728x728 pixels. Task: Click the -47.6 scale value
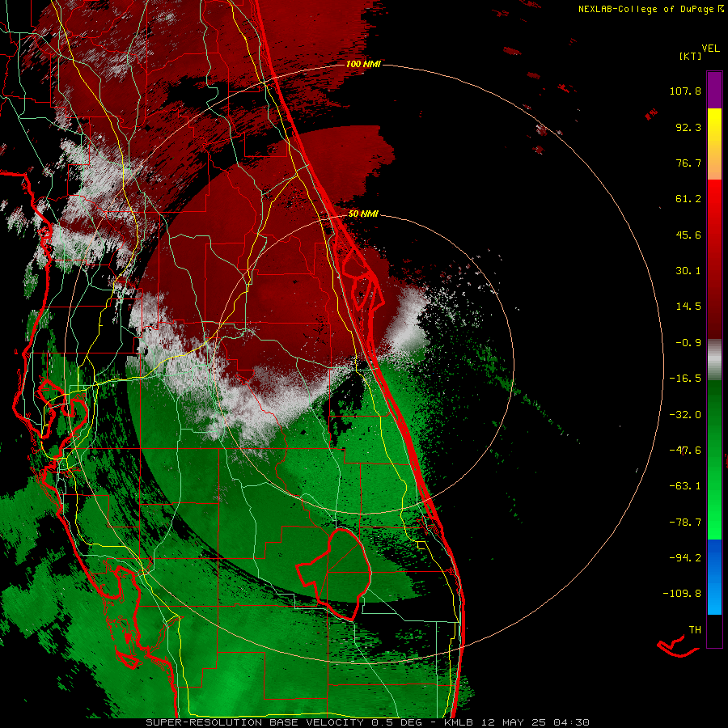point(685,451)
